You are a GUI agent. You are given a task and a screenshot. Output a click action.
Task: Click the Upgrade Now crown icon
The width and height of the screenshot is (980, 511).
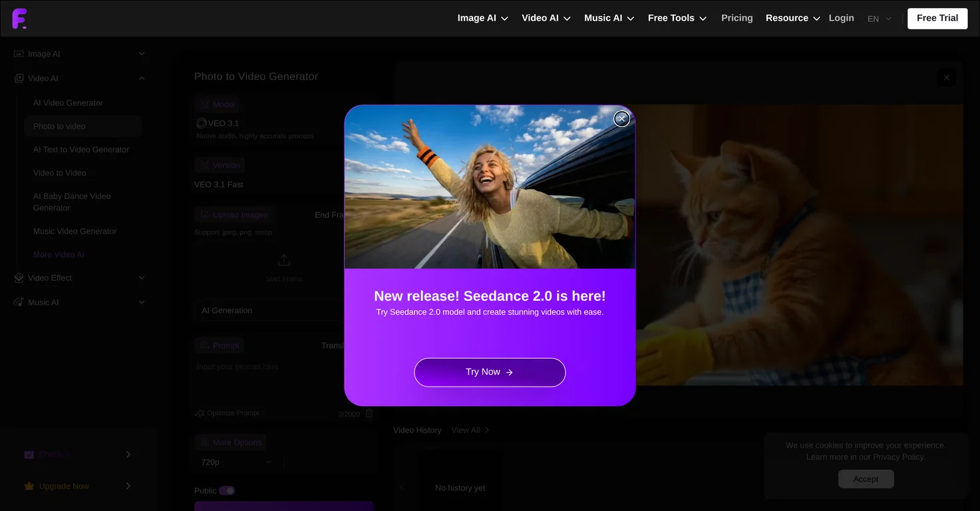pyautogui.click(x=29, y=486)
